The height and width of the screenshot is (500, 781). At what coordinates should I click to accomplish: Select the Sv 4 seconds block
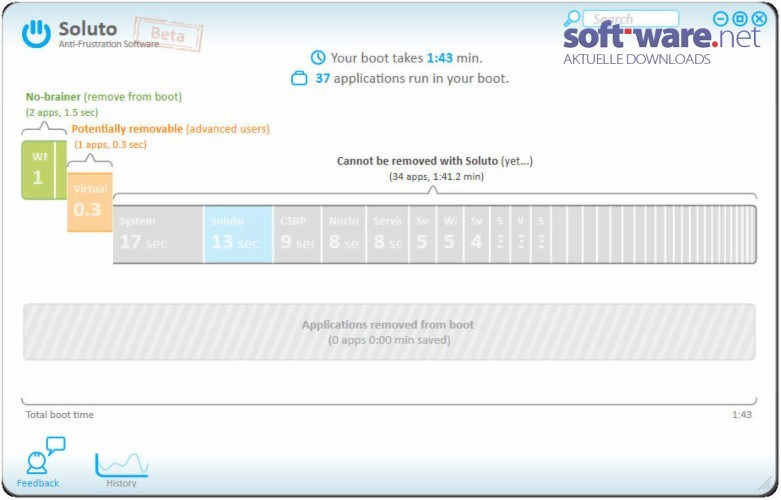point(477,234)
